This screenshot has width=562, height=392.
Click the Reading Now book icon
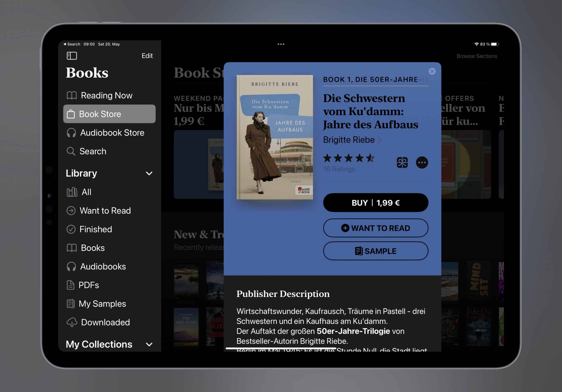click(72, 95)
